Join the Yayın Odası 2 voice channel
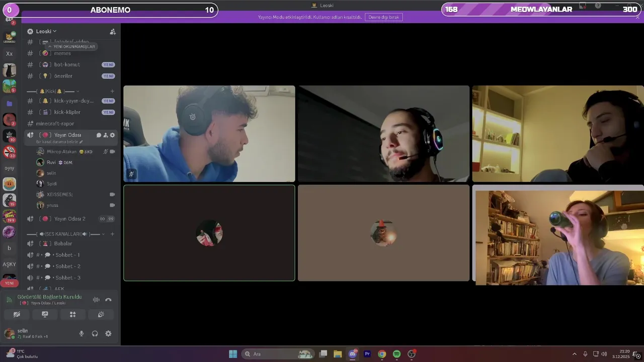 point(72,219)
